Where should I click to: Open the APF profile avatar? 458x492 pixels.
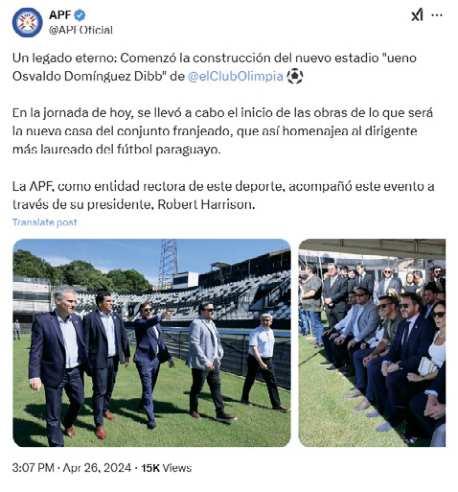pos(27,22)
